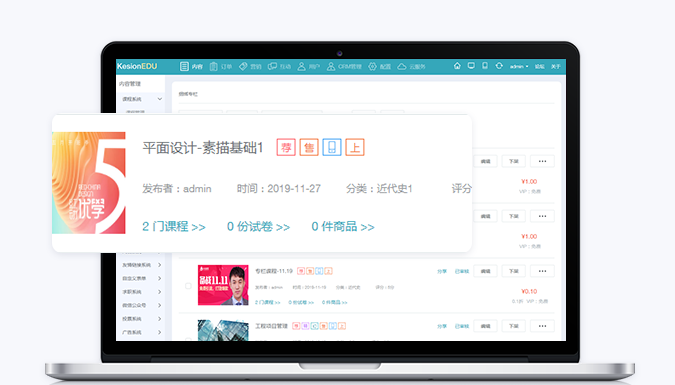Tick the checkbox for 专栏课程-11.19 row
675x385 pixels.
coord(188,286)
